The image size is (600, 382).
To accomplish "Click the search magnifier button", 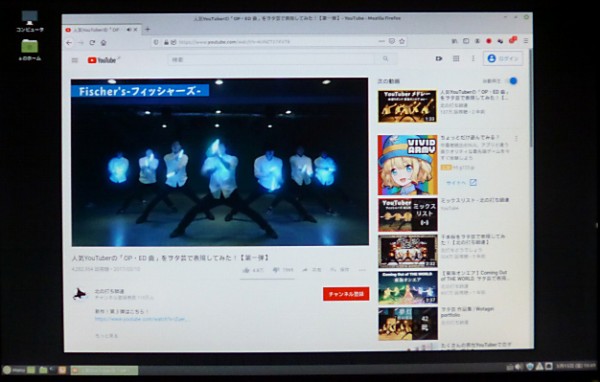I will coord(385,59).
